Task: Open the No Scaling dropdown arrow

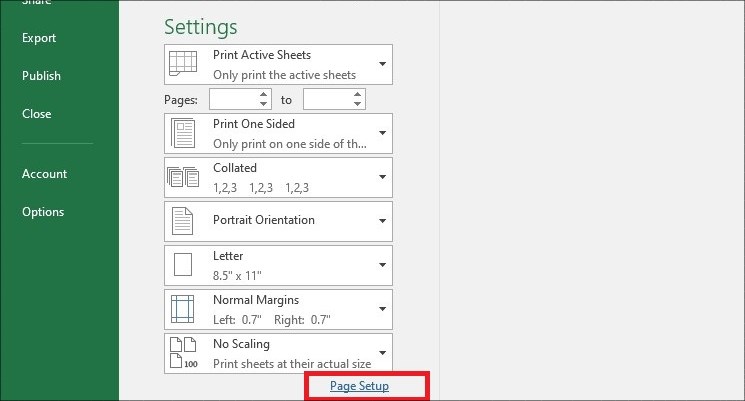Action: 382,353
